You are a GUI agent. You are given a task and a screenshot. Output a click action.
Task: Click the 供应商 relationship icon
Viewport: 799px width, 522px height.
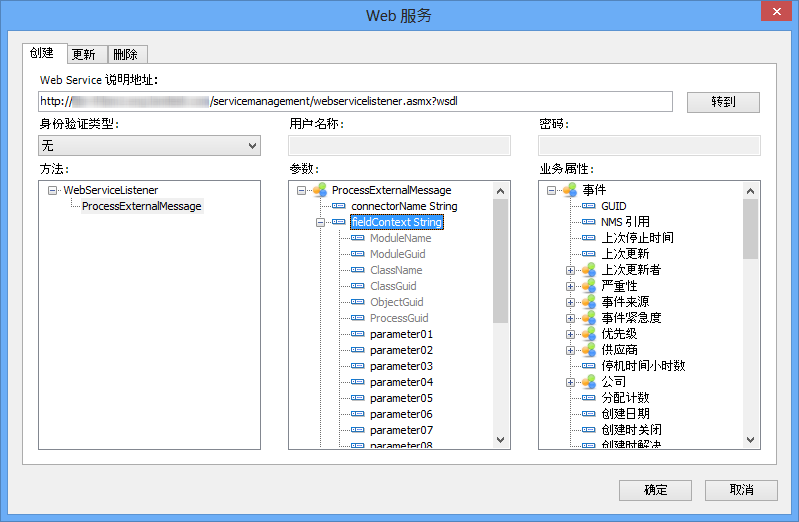click(x=588, y=350)
